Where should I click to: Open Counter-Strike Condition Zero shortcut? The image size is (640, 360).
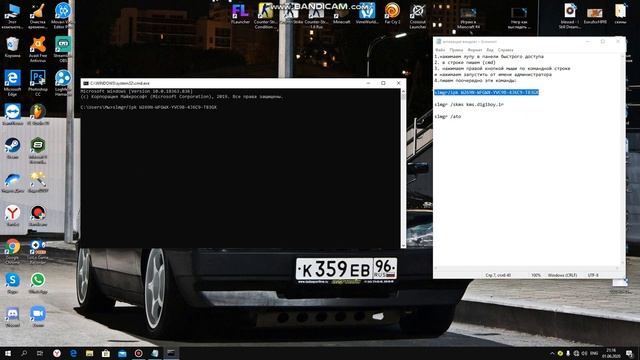coord(265,16)
